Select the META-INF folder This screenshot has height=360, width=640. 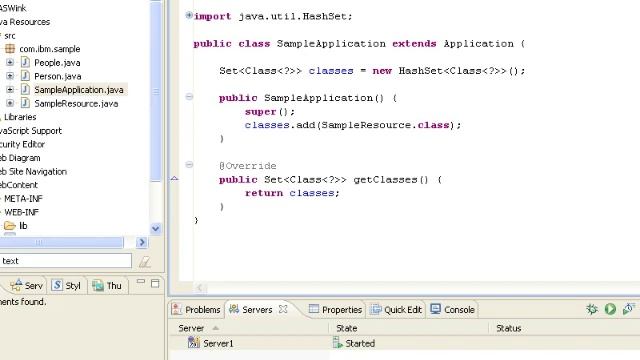pyautogui.click(x=23, y=199)
